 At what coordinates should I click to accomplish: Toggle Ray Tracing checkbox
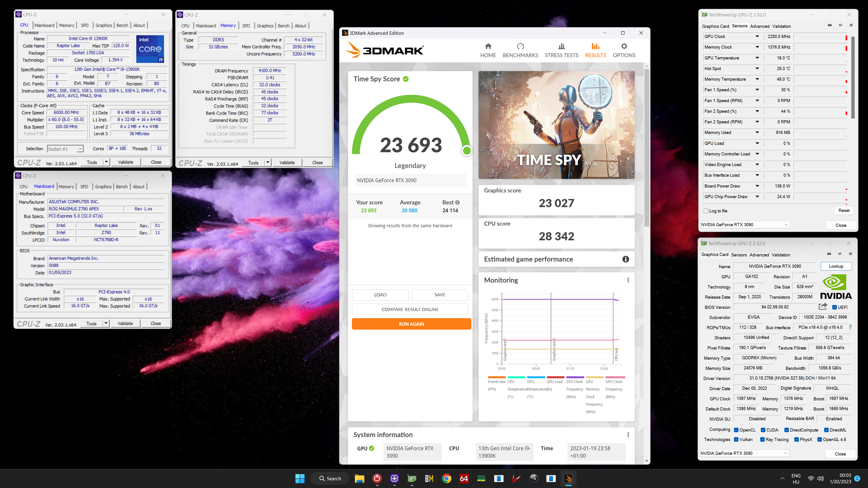click(x=762, y=439)
